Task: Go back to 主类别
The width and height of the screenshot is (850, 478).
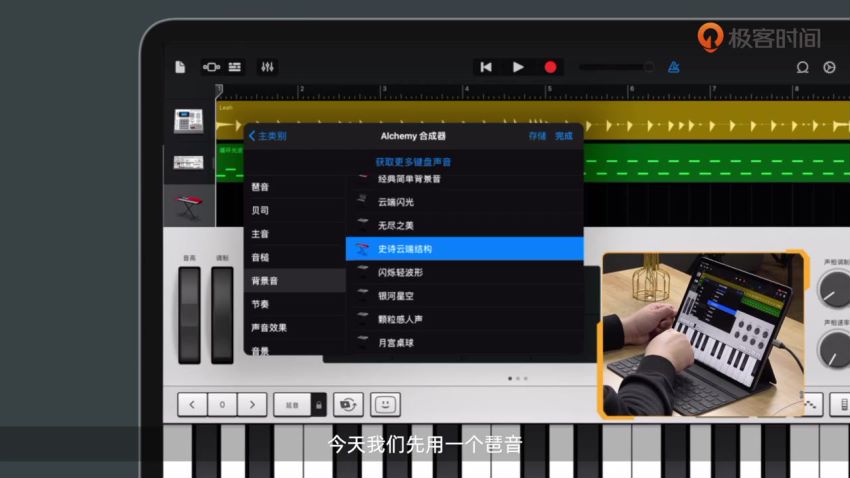Action: [267, 136]
